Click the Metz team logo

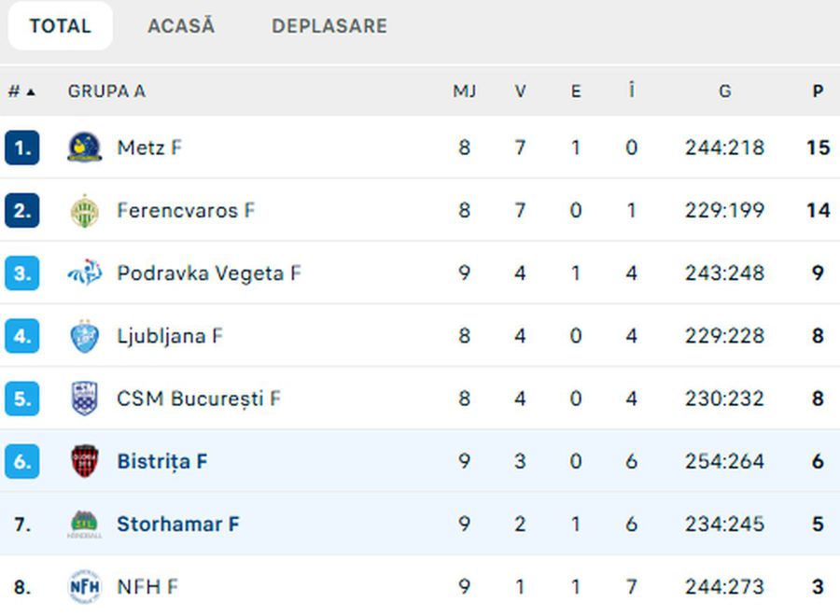pos(85,147)
